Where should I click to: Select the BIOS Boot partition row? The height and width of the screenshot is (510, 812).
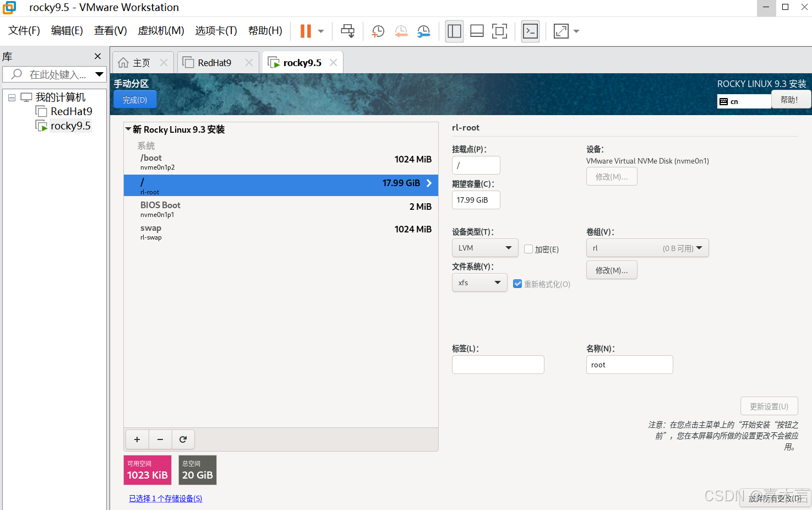pos(281,209)
